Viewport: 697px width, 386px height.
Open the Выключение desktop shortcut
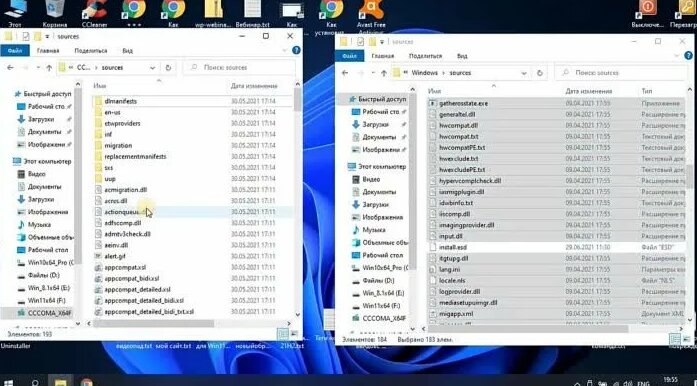pyautogui.click(x=648, y=13)
